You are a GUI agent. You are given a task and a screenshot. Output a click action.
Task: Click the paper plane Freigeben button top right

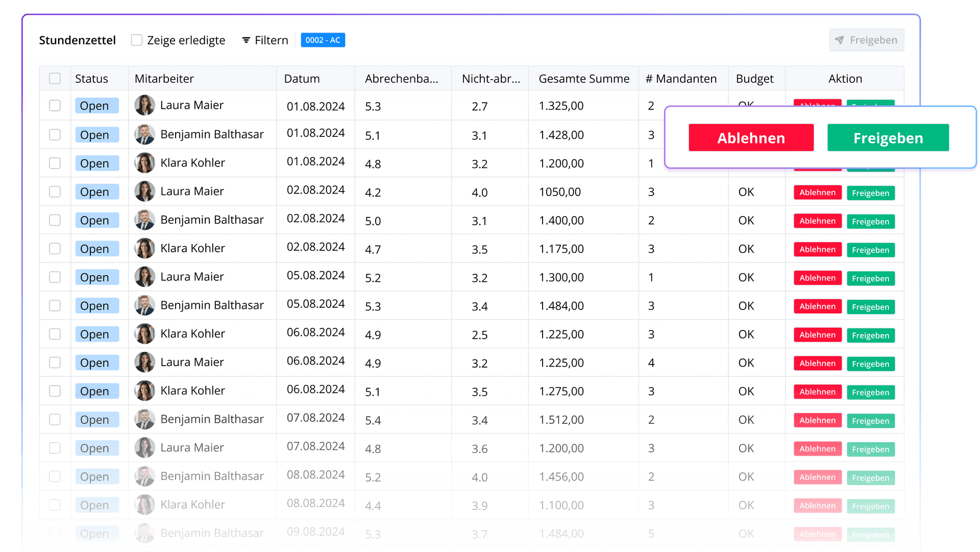(x=866, y=40)
